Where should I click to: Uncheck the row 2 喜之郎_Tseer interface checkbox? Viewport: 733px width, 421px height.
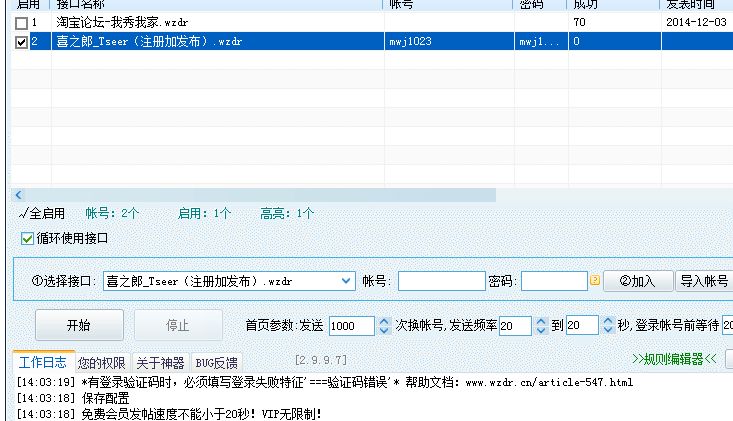pyautogui.click(x=22, y=41)
